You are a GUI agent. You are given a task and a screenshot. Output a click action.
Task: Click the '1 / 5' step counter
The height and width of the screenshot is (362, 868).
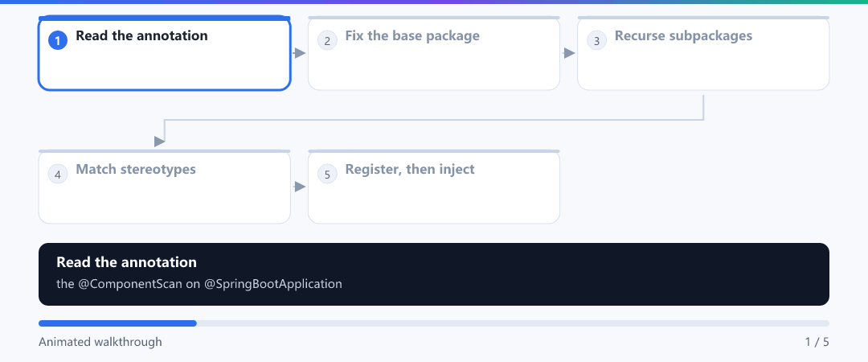click(817, 342)
